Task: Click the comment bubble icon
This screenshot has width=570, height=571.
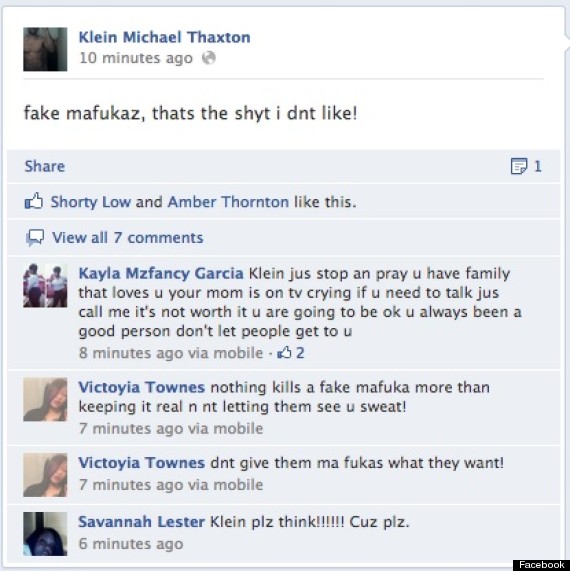Action: click(35, 238)
